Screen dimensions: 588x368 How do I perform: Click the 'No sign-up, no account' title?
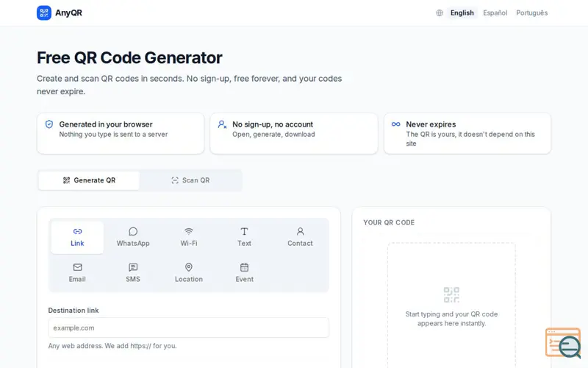tap(273, 124)
